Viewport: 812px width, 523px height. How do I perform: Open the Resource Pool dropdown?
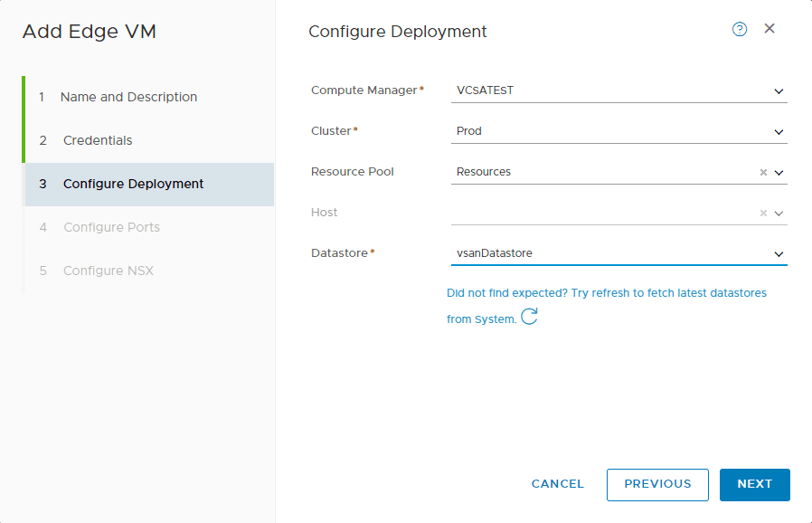tap(778, 172)
